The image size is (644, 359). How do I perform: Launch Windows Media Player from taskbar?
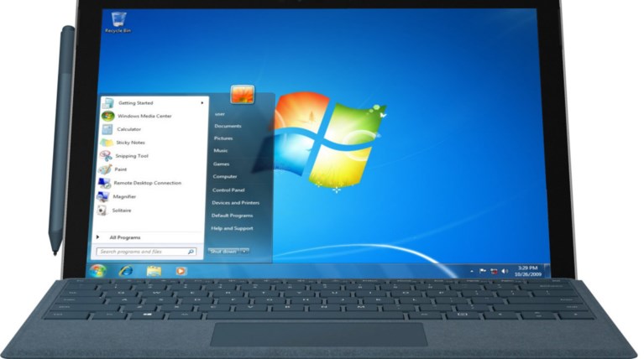[x=181, y=271]
